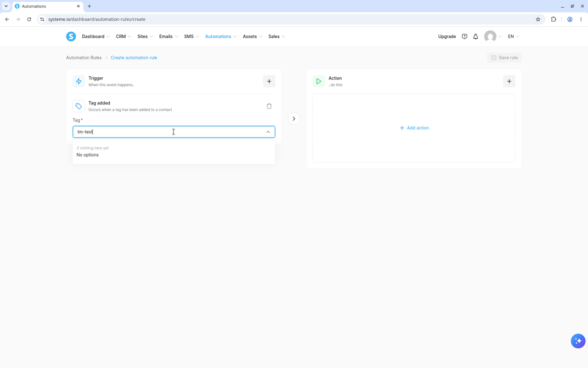Open a new browser tab

[x=89, y=6]
